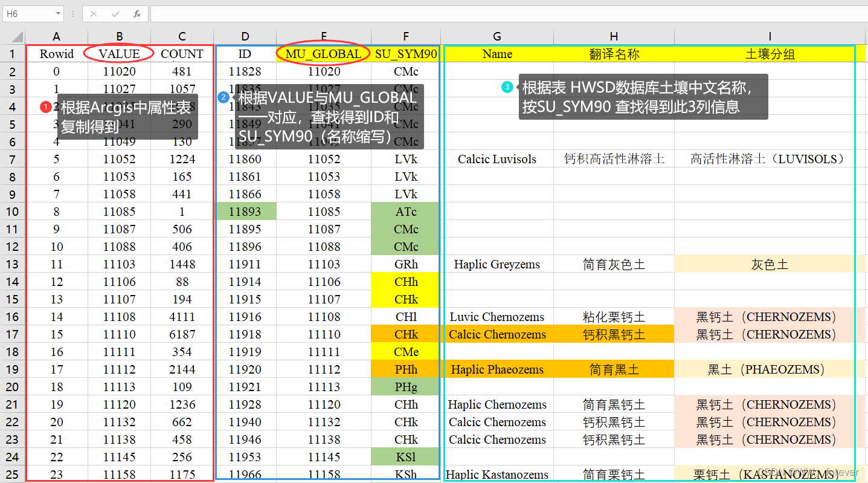Click orange cell PHh

coord(406,369)
